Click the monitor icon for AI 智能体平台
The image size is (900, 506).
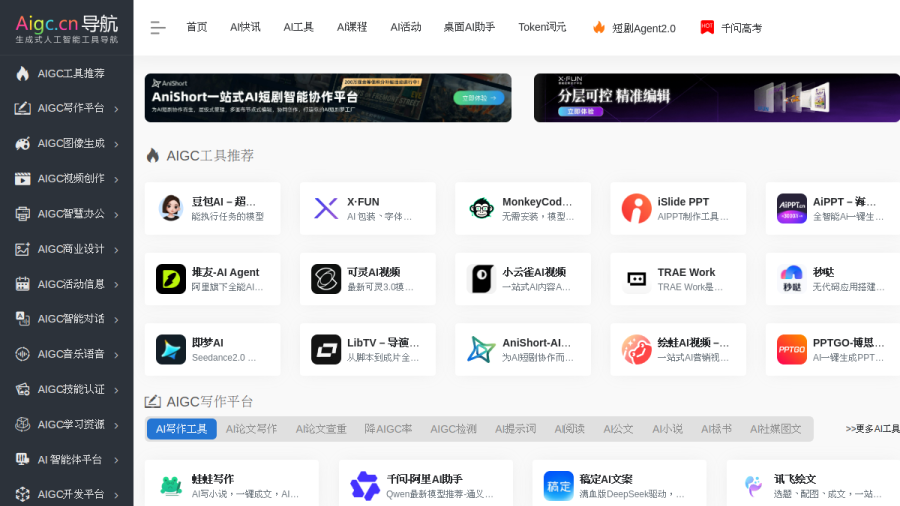(x=22, y=460)
